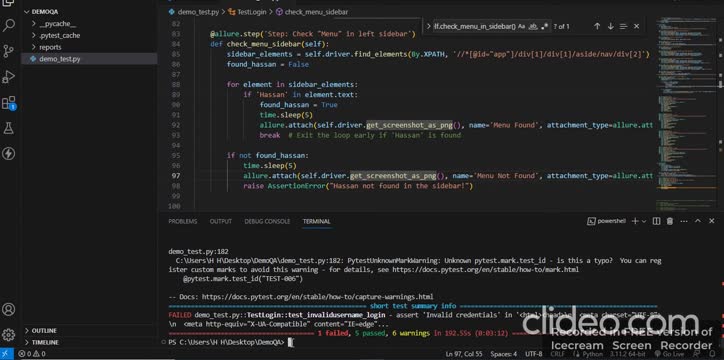Click the '@allure.step' decorator line
This screenshot has height=360, width=724.
click(x=313, y=34)
